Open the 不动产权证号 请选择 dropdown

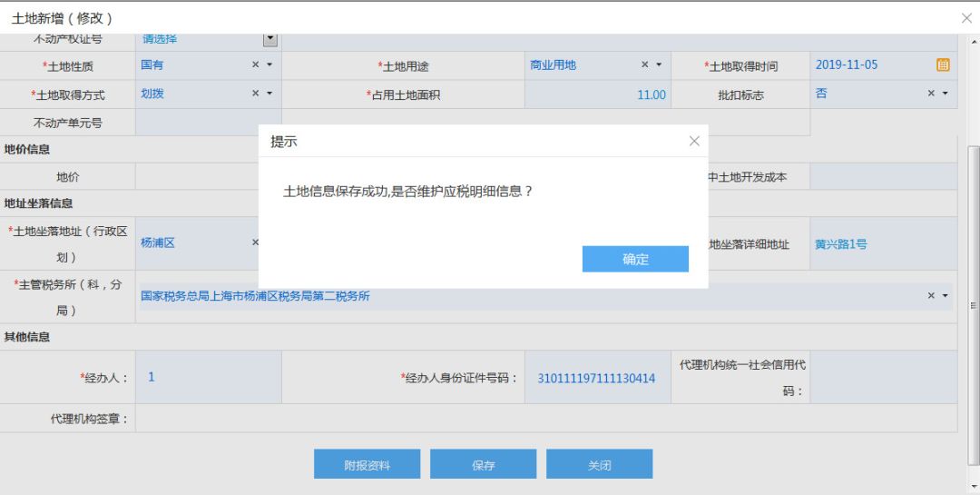[269, 39]
